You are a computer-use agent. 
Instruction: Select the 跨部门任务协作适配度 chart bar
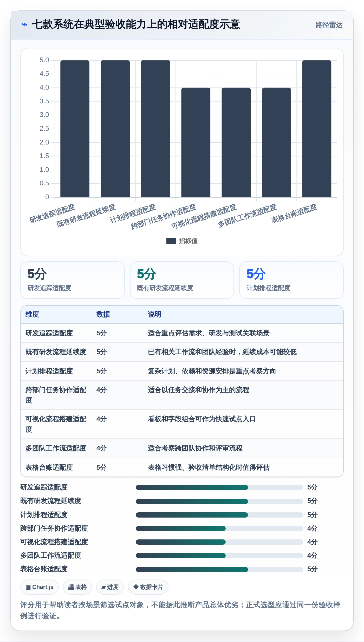pyautogui.click(x=196, y=142)
